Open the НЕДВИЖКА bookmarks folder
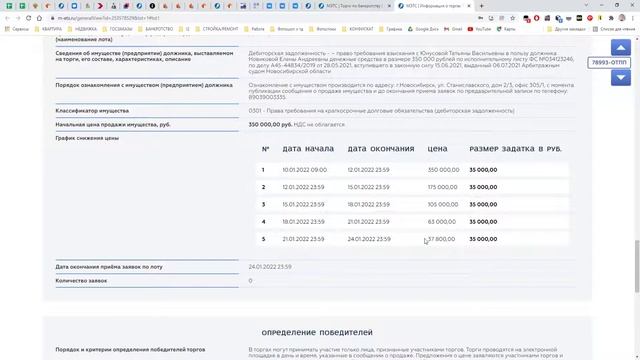The height and width of the screenshot is (360, 640). coord(82,29)
